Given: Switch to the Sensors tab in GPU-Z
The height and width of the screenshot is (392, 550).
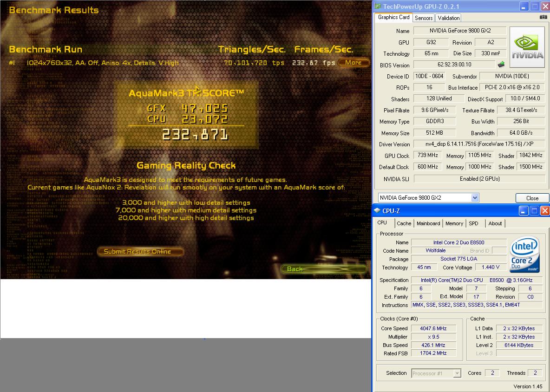Looking at the screenshot, I should coord(423,18).
